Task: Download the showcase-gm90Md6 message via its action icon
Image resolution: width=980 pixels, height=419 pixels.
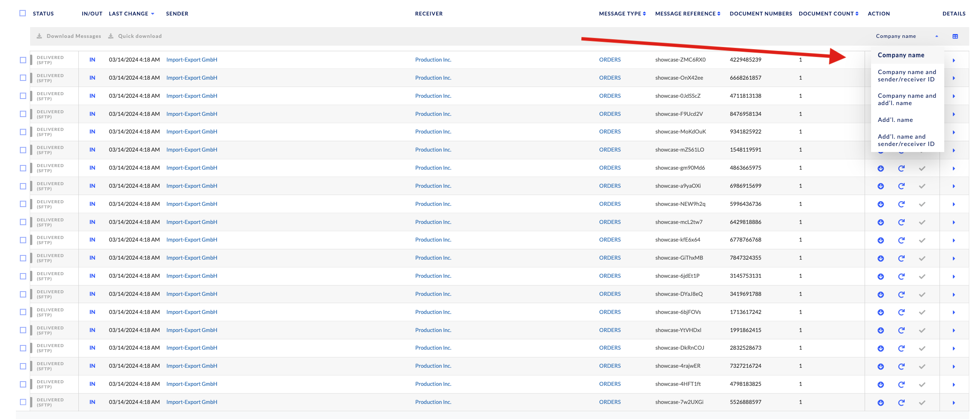Action: pos(881,168)
